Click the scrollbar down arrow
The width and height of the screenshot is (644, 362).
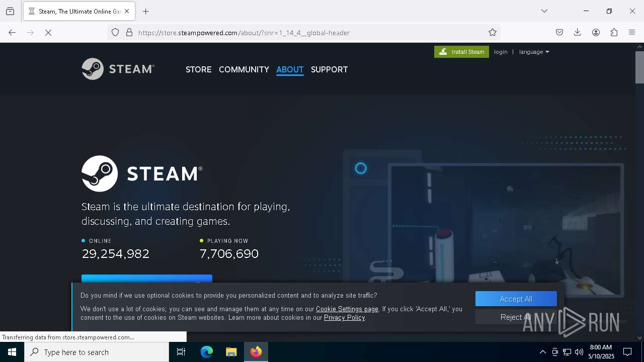pyautogui.click(x=639, y=337)
